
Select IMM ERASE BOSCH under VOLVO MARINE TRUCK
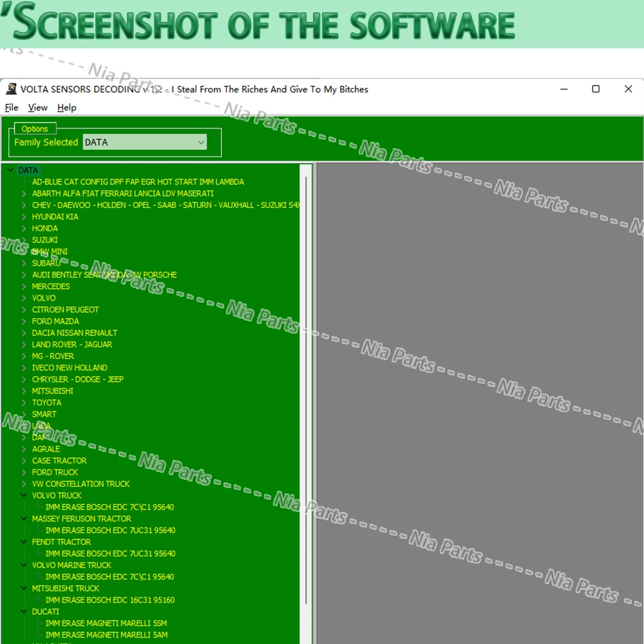(x=109, y=576)
